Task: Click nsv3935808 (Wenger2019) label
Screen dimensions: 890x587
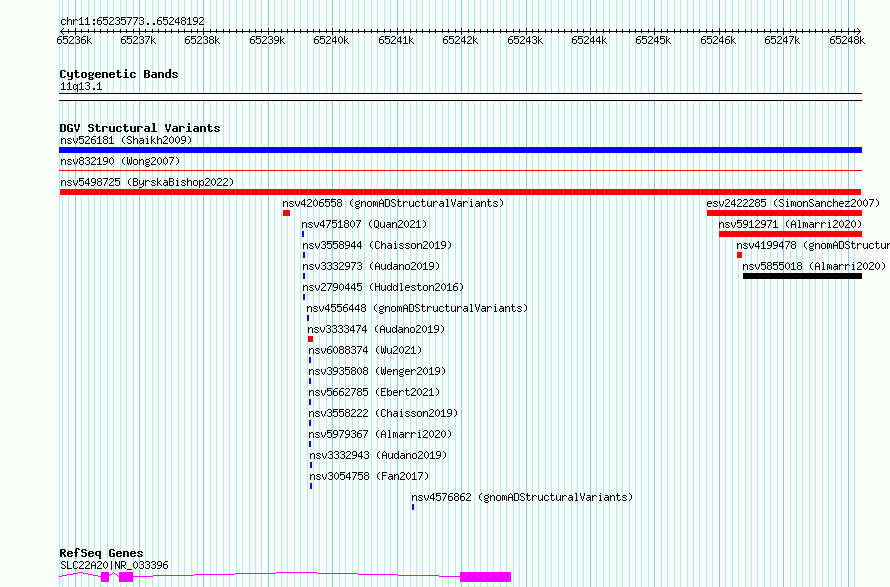Action: click(377, 371)
